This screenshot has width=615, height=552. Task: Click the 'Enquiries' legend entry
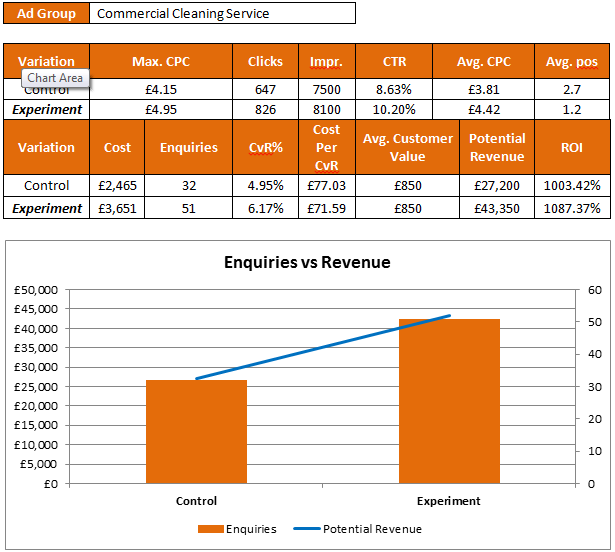[237, 529]
